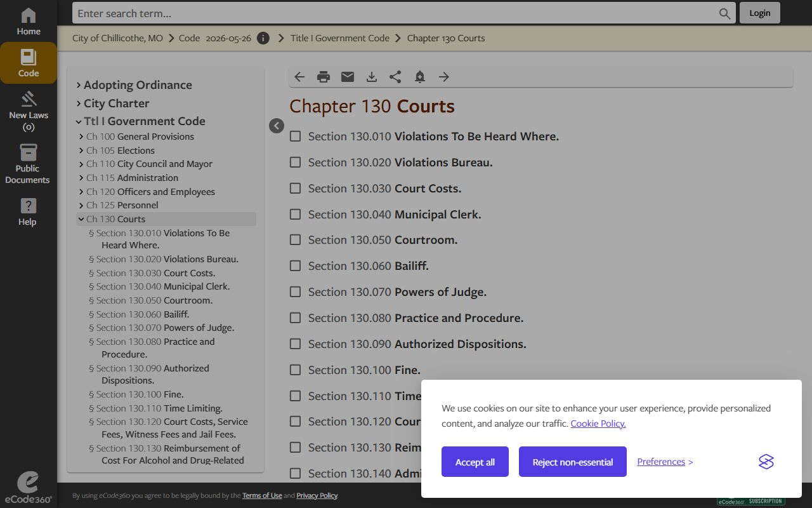Collapse Ttl I Government Code in the tree
This screenshot has height=508, width=812.
tap(79, 121)
